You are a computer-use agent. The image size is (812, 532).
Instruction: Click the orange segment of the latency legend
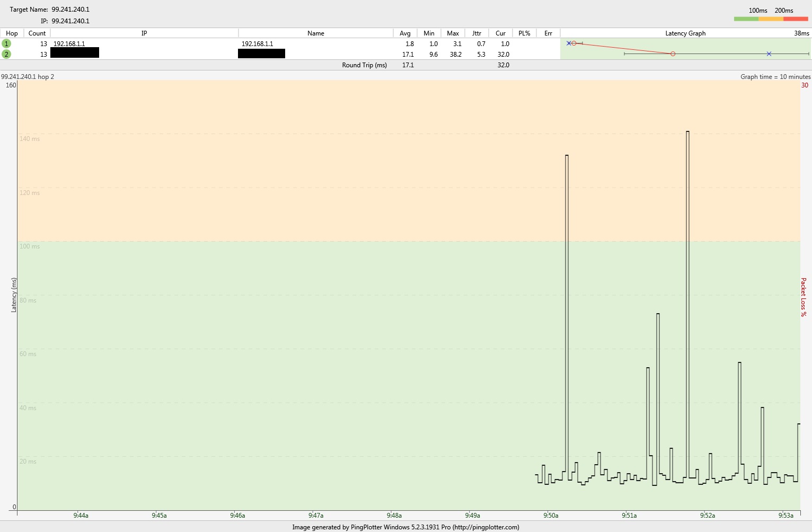[771, 19]
